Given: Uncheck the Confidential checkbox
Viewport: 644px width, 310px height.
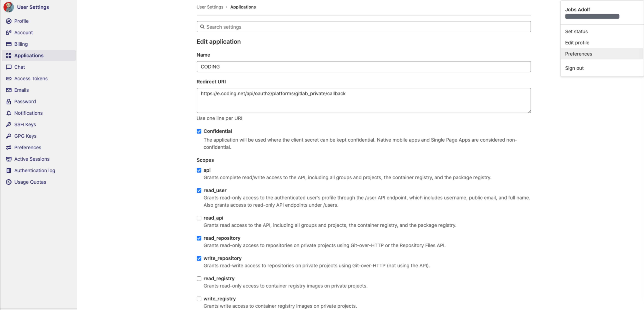Looking at the screenshot, I should tap(199, 131).
